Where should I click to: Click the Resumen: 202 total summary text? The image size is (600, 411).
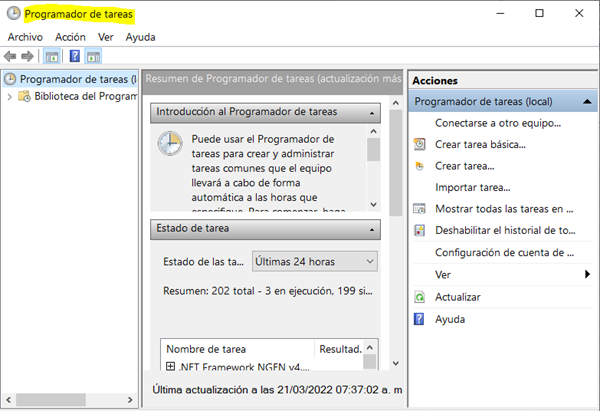[268, 291]
